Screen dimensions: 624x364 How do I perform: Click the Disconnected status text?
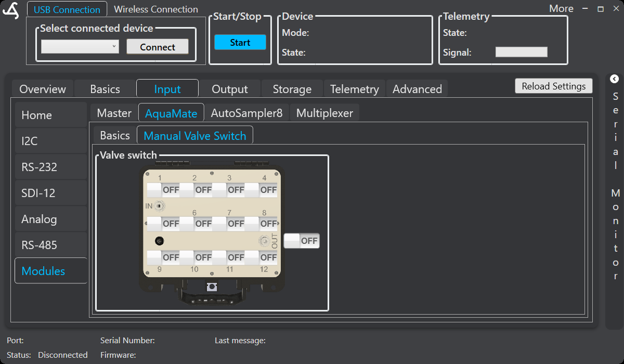[x=63, y=355]
